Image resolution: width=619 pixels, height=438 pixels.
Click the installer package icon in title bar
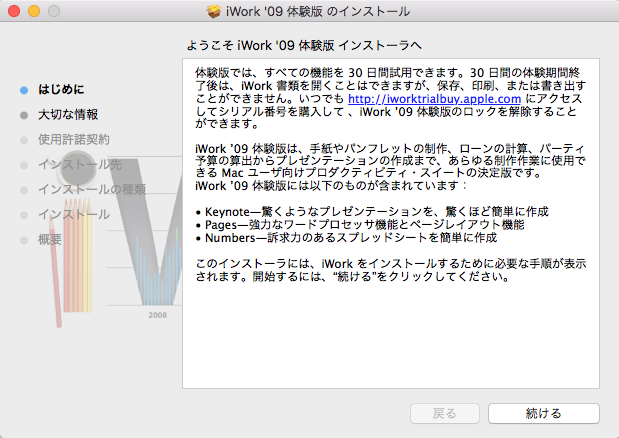[x=214, y=11]
